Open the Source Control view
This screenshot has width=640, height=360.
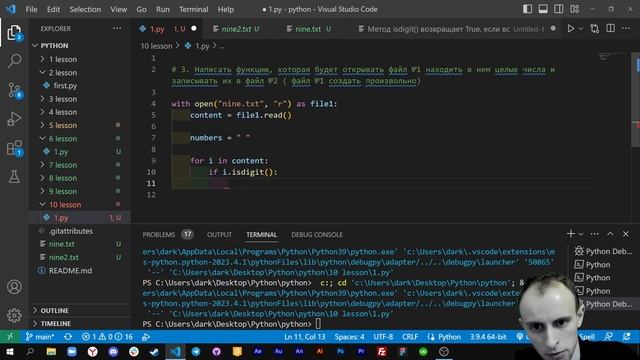point(14,90)
